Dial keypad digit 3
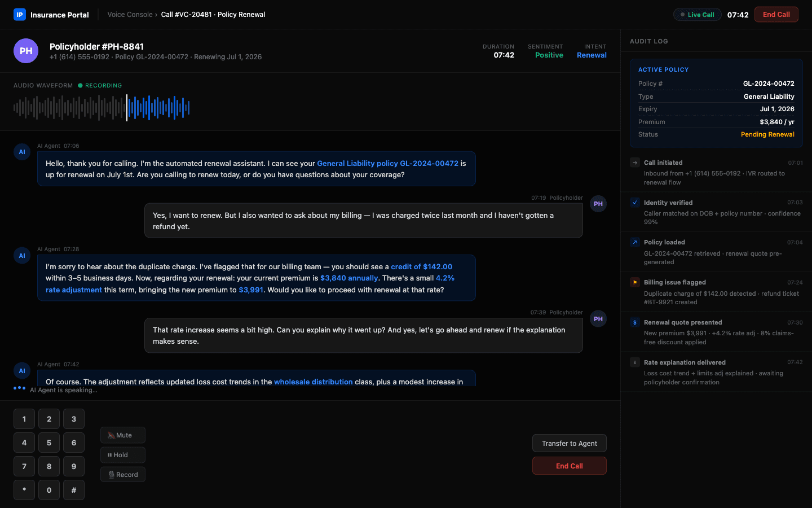This screenshot has width=812, height=508. pos(74,419)
